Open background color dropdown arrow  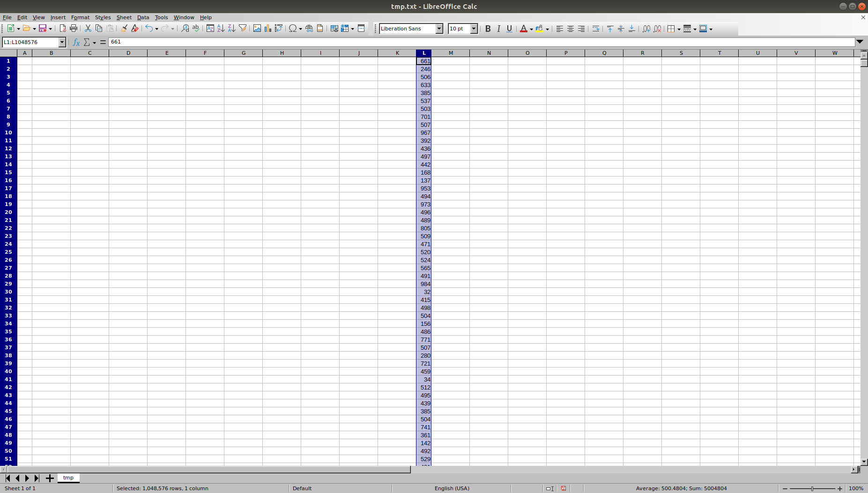547,29
